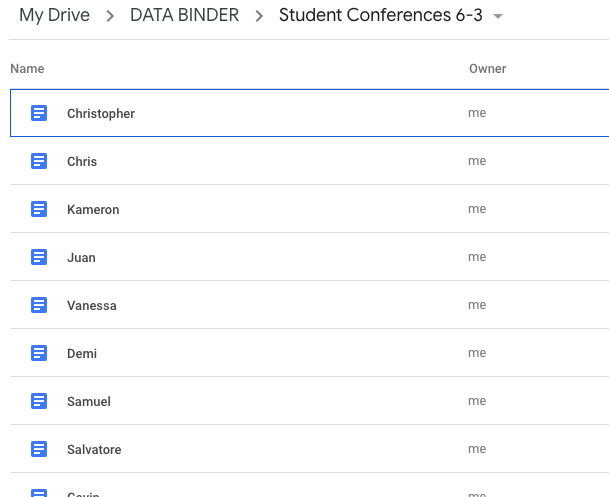This screenshot has width=609, height=497.
Task: Click the Salvatore document icon
Action: click(x=39, y=449)
